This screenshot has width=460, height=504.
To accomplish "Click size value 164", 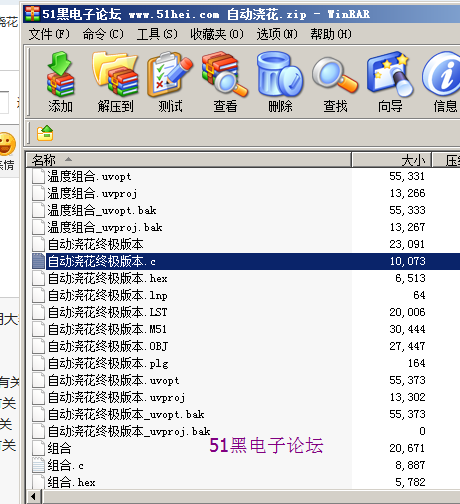I will 417,363.
